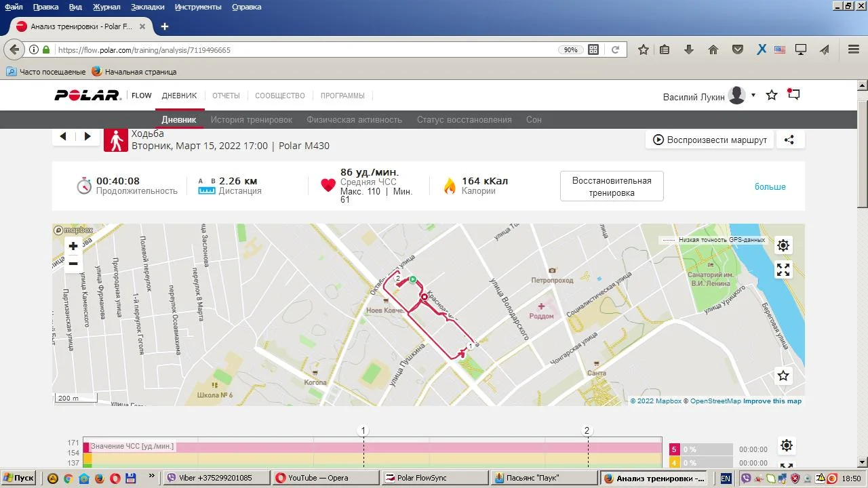Go to next training with right arrow
Viewport: 868px width, 488px height.
pos(87,136)
